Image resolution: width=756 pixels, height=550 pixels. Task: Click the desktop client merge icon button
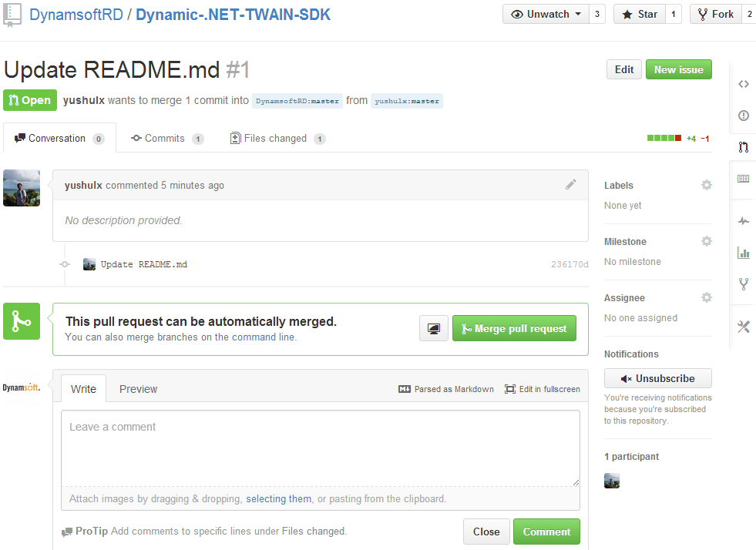pos(434,329)
